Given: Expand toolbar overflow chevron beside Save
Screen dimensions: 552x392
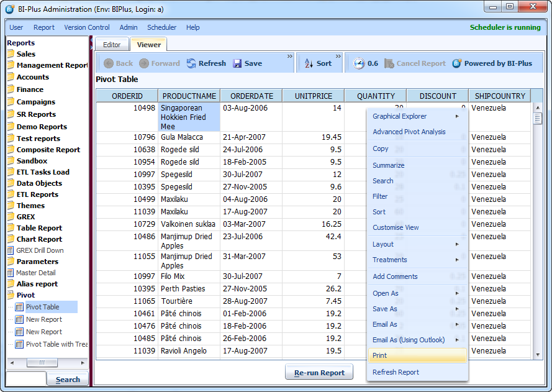Looking at the screenshot, I should [289, 57].
